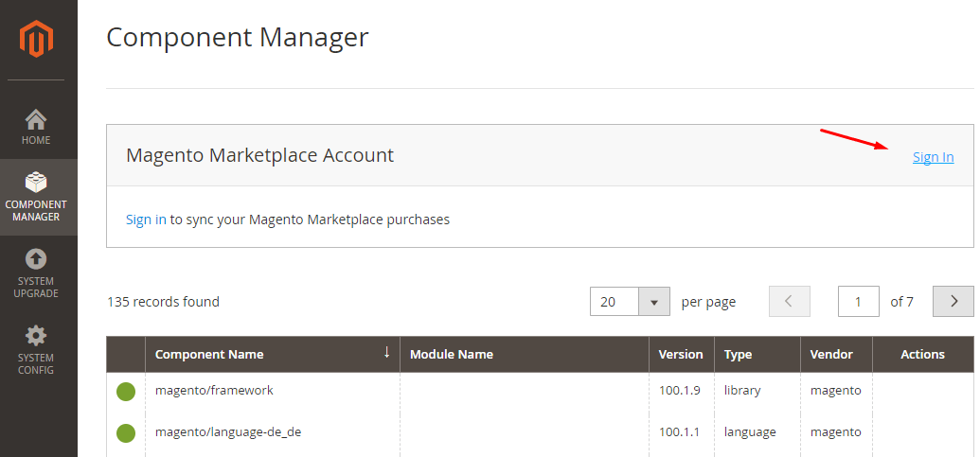This screenshot has width=980, height=457.
Task: Click the Magento logo icon
Action: [36, 40]
